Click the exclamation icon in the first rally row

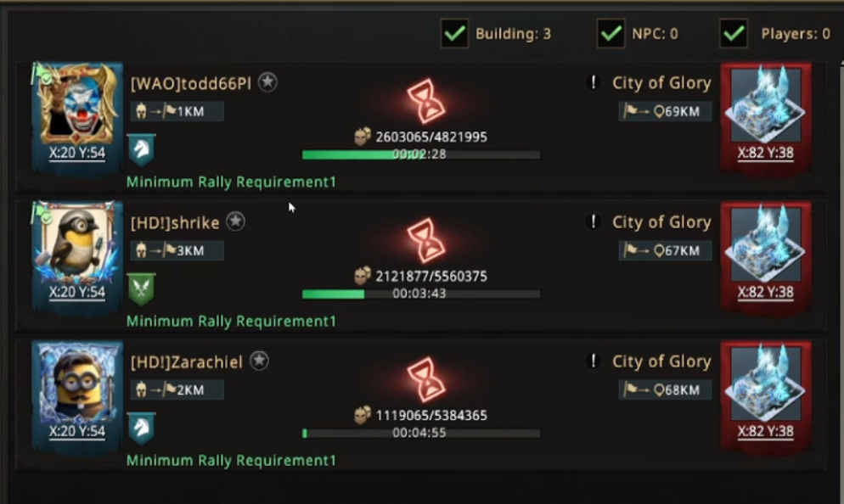594,82
